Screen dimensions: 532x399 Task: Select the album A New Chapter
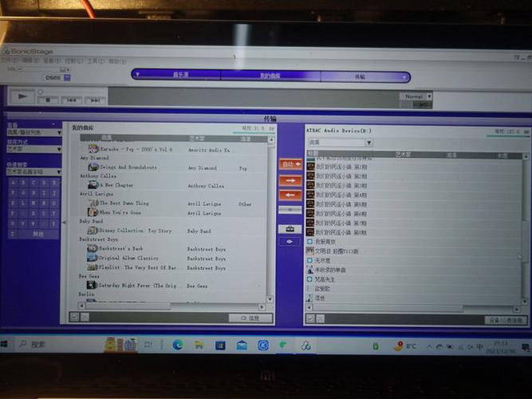[x=116, y=185]
